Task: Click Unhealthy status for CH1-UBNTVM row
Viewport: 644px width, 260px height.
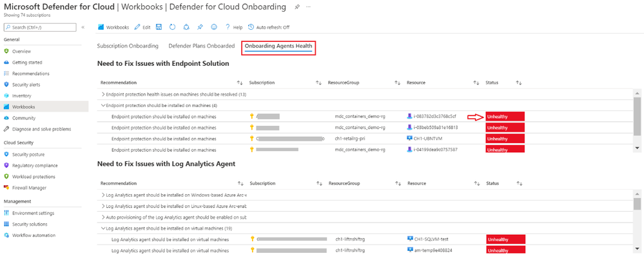Action: (505, 139)
